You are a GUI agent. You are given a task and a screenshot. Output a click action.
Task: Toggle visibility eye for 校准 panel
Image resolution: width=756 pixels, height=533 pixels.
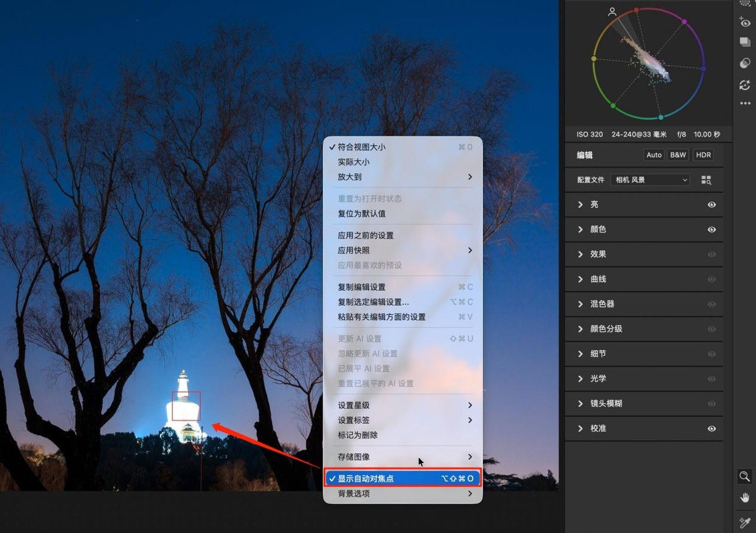pyautogui.click(x=712, y=428)
